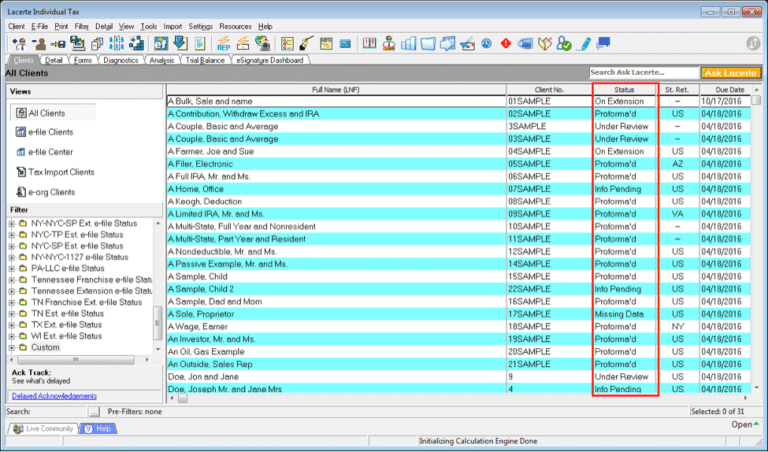
Task: Select the e-file Clients view
Action: coord(50,132)
